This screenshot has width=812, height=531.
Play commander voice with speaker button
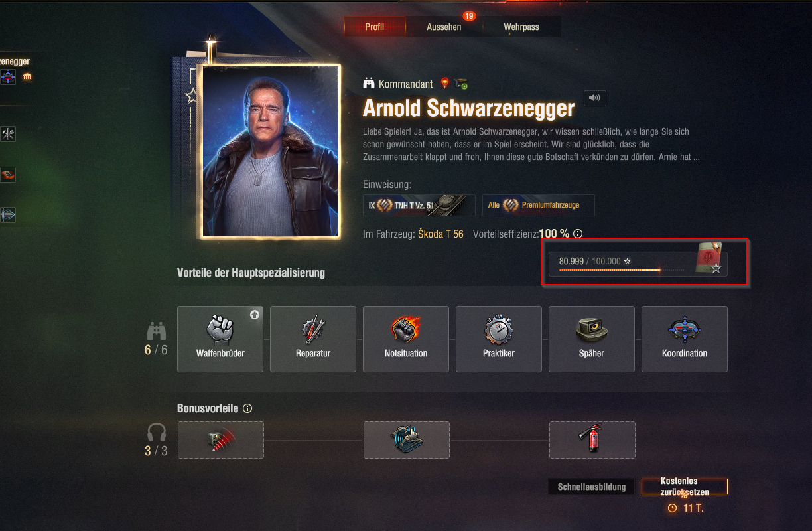tap(595, 98)
